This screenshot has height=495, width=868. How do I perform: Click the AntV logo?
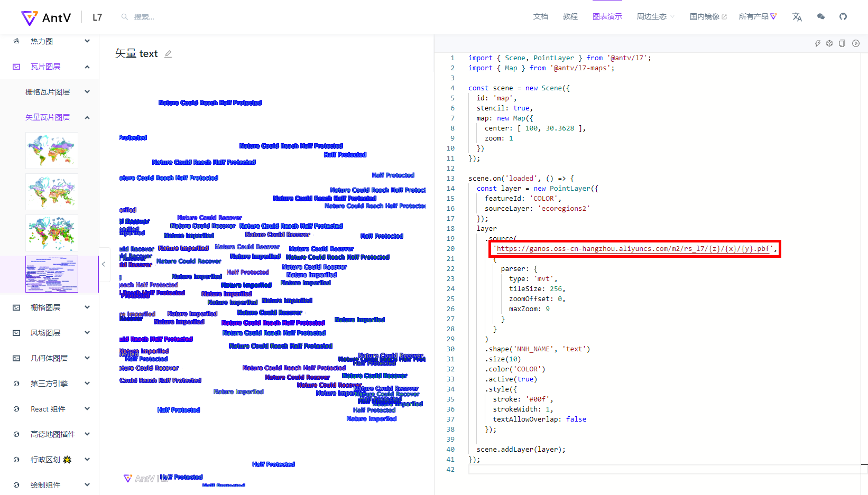point(46,17)
